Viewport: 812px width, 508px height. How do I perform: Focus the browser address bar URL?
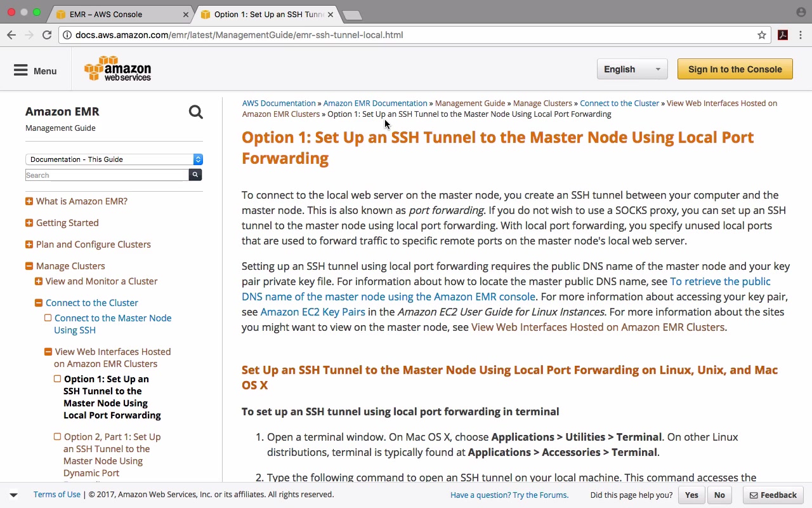[239, 35]
